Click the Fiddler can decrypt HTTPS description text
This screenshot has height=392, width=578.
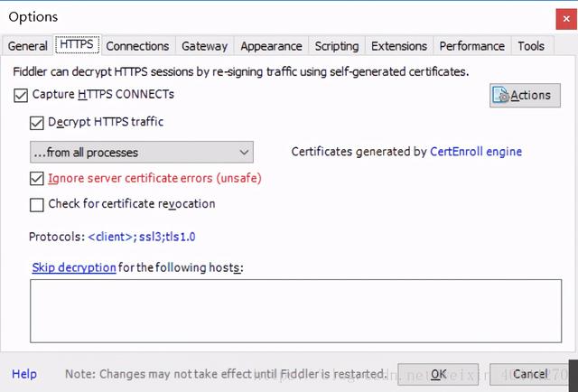[241, 71]
